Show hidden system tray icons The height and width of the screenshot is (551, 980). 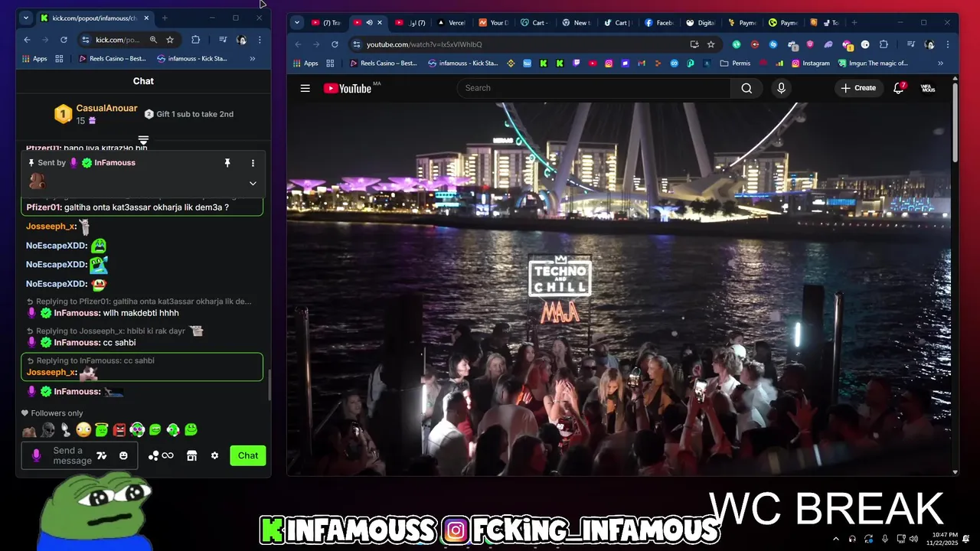coord(835,540)
